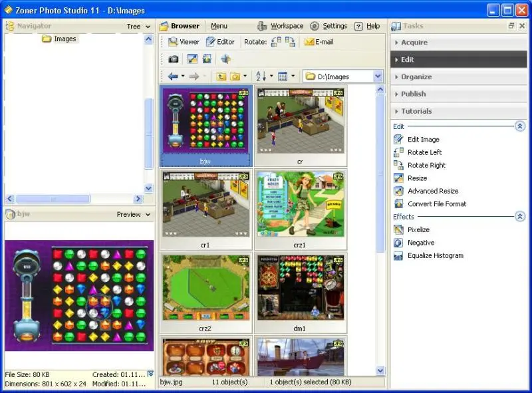Click the Equalize Histogram icon
The width and height of the screenshot is (532, 393).
[x=398, y=255]
